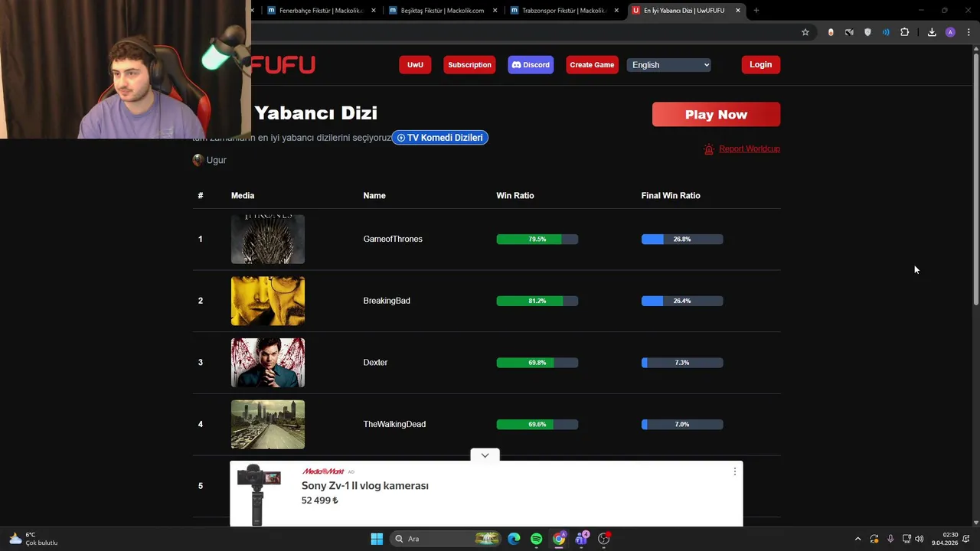Show Chrome downloads
The width and height of the screenshot is (980, 551).
point(932,32)
